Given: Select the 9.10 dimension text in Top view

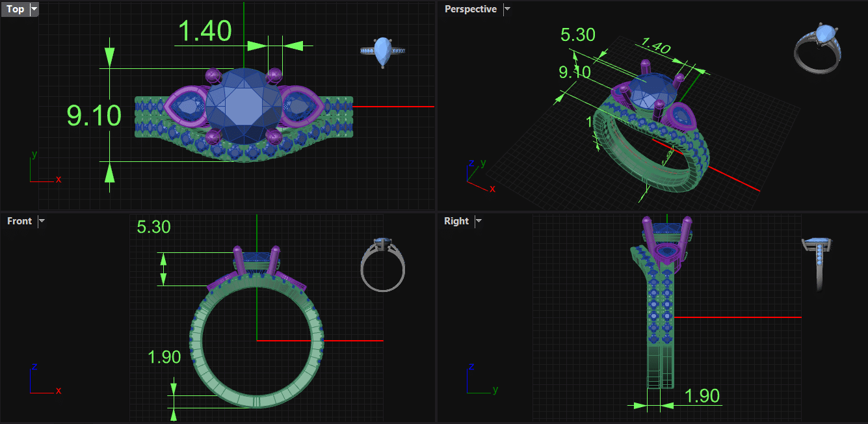Looking at the screenshot, I should tap(94, 116).
